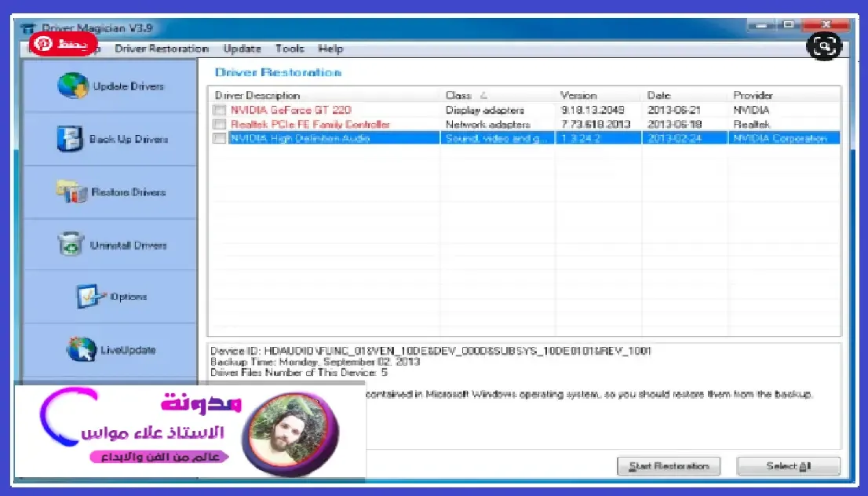The image size is (868, 496).
Task: Click the Update Drivers globe icon
Action: [73, 86]
